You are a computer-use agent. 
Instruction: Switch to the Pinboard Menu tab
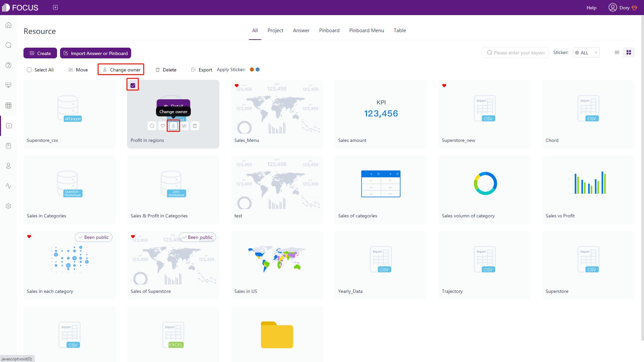click(x=367, y=31)
